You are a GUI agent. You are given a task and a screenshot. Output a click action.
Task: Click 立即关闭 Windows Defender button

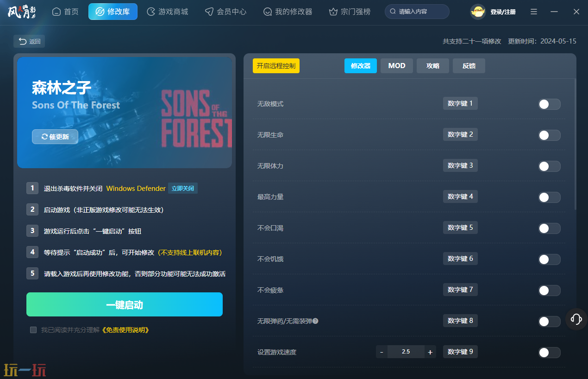183,188
